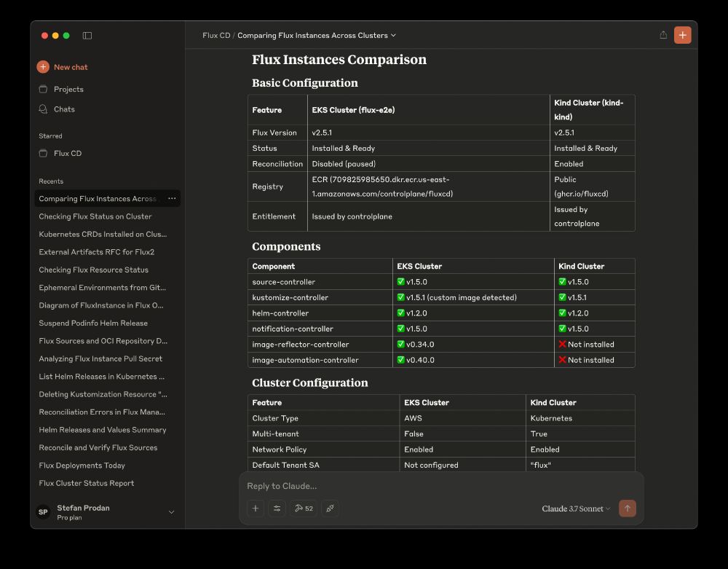This screenshot has width=728, height=569.
Task: Click the Reply to Claude input field
Action: tap(441, 486)
